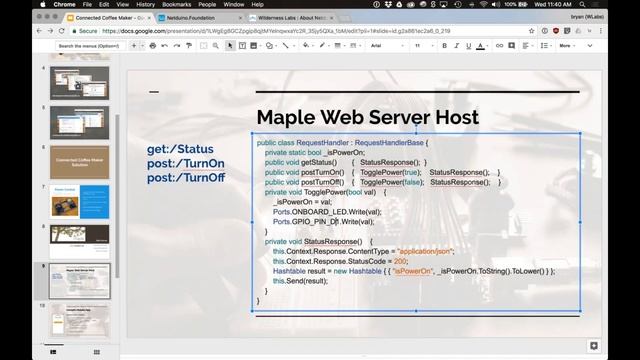The width and height of the screenshot is (640, 360).
Task: Click the Insert link icon
Action: [x=499, y=46]
